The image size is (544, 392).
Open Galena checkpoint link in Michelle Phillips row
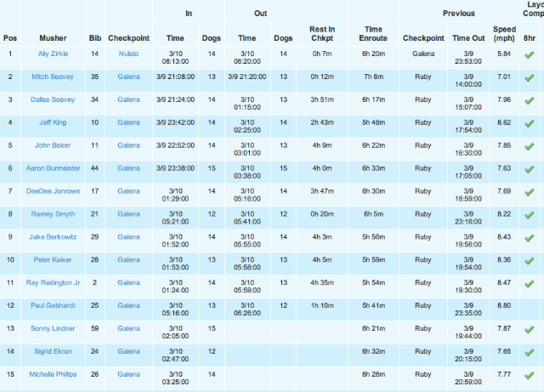coord(128,375)
